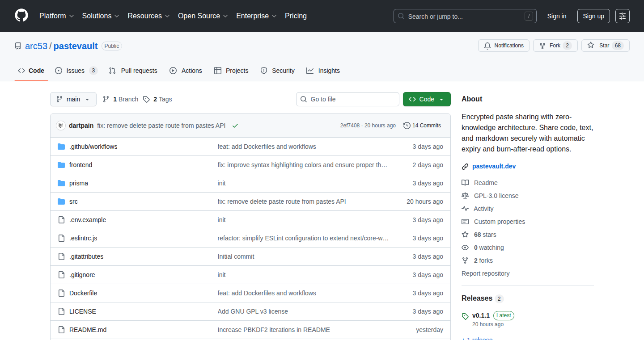The height and width of the screenshot is (340, 644).
Task: Click the scales icon beside GPL-3.0 license
Action: point(465,196)
